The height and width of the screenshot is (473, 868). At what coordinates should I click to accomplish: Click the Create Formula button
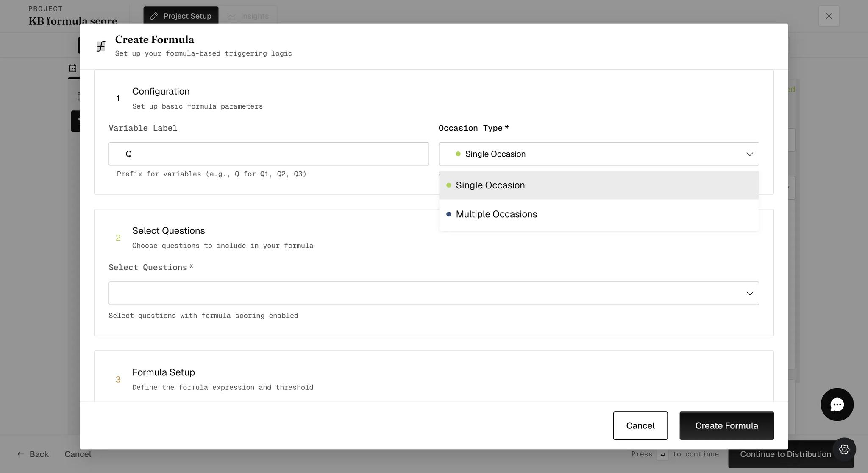point(726,425)
